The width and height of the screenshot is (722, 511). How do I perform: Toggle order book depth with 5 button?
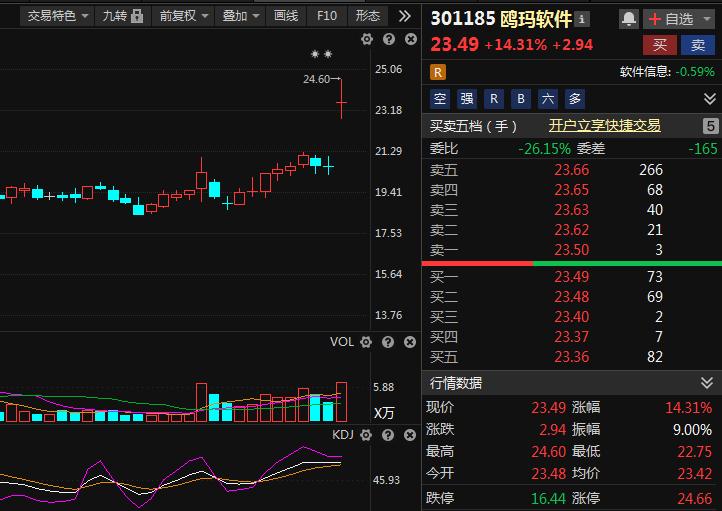[710, 126]
